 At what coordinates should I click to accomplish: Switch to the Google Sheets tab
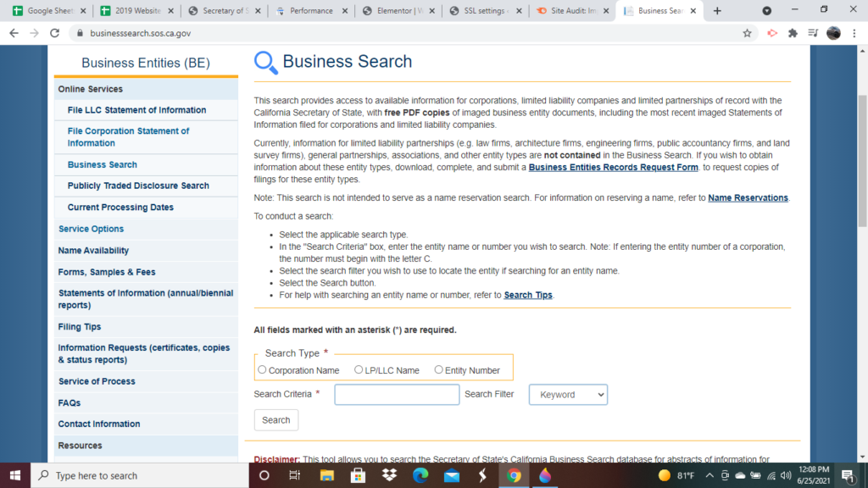pyautogui.click(x=47, y=12)
